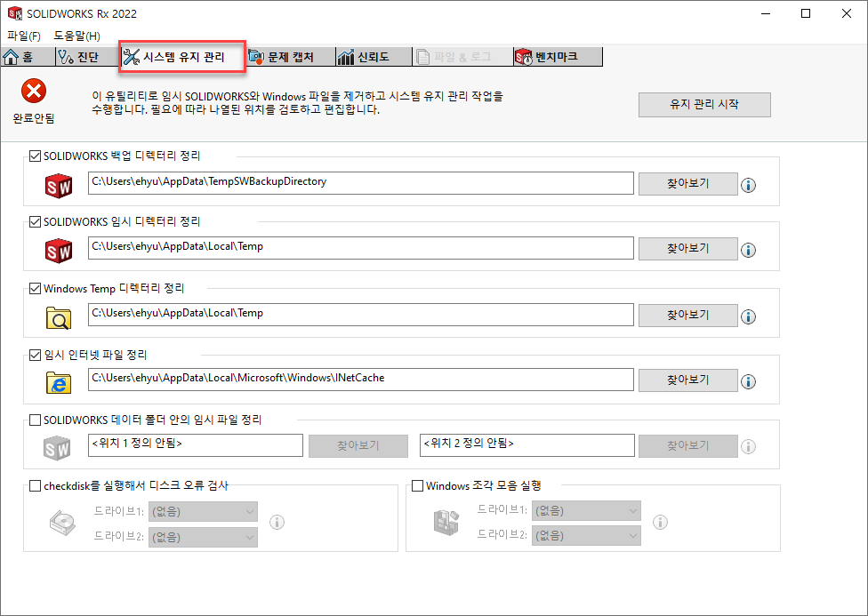Browse (찾아보기) for the backup directory path
The height and width of the screenshot is (616, 868).
(688, 184)
